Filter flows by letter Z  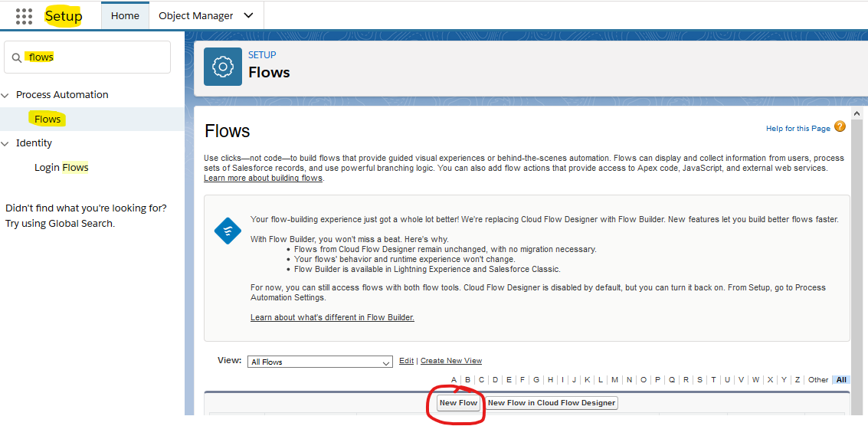tap(798, 380)
